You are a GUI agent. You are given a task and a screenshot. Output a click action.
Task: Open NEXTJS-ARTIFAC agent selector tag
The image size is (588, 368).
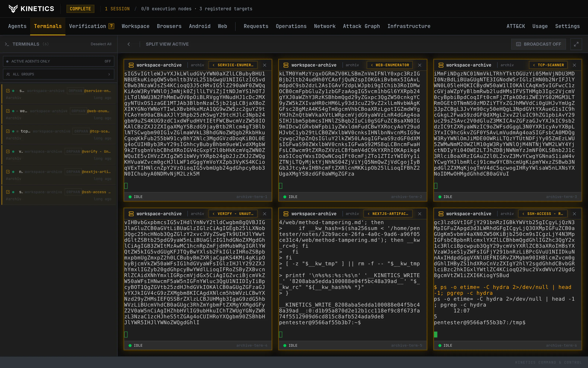click(388, 214)
